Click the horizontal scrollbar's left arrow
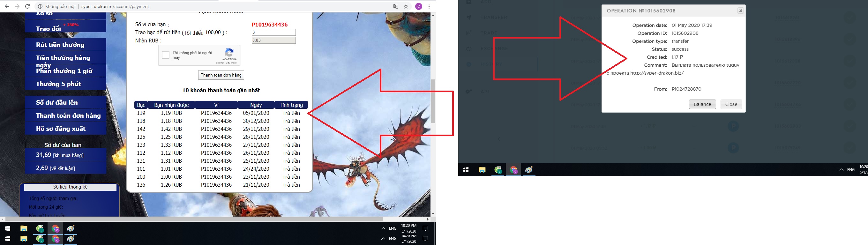Viewport: 868px width, 245px height. [x=3, y=219]
